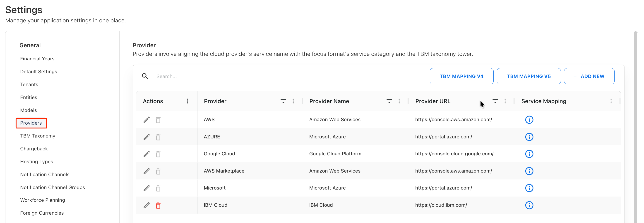644x223 pixels.
Task: Delete the Google Cloud provider row
Action: (158, 154)
